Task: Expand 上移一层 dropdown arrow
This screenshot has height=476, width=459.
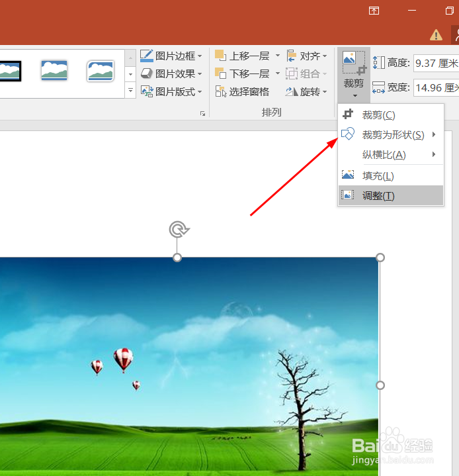Action: click(x=278, y=56)
